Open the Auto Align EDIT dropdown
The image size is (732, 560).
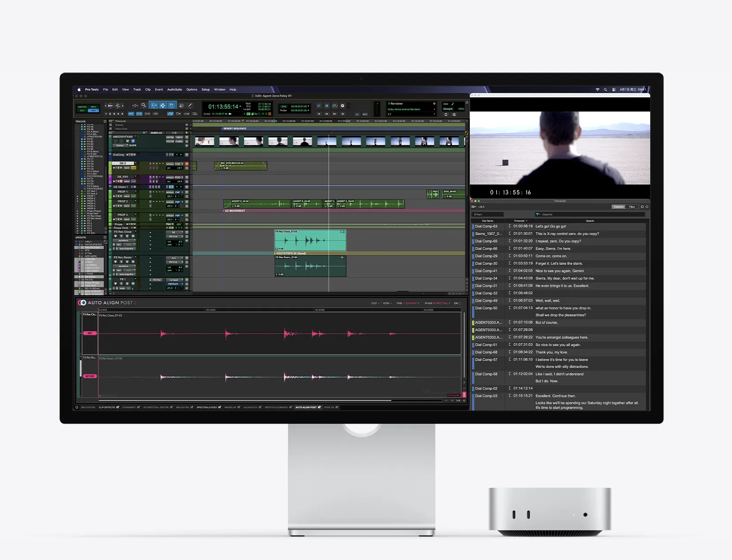pyautogui.click(x=374, y=303)
